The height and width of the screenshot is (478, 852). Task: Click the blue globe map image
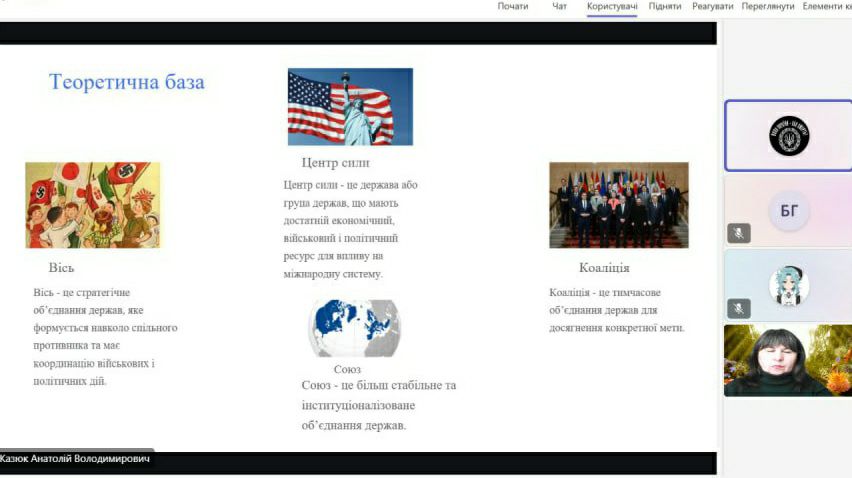353,328
